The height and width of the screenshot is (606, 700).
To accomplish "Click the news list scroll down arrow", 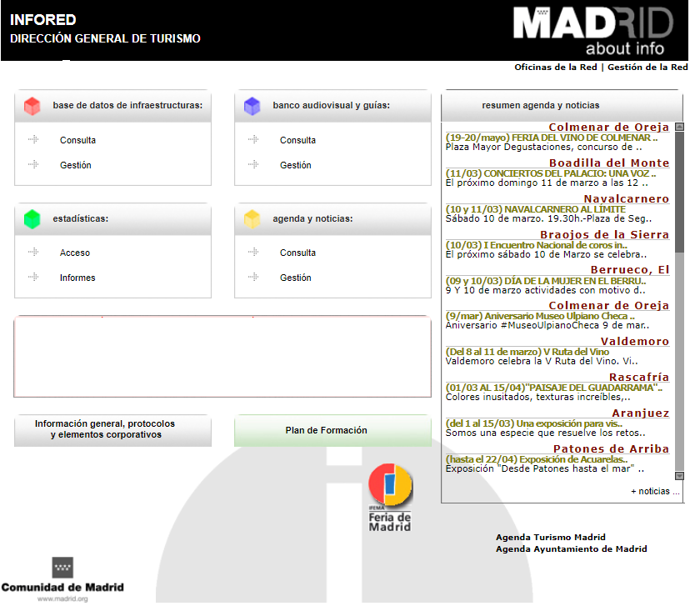I will (x=679, y=476).
